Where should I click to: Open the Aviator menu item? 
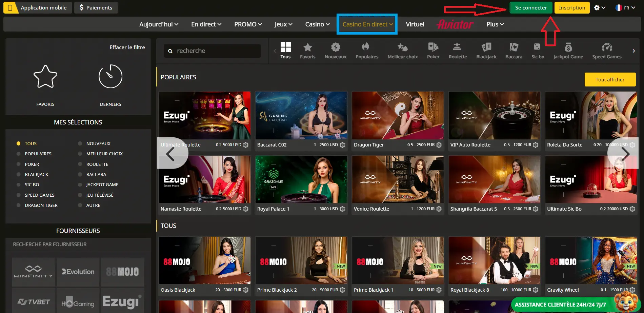click(455, 24)
